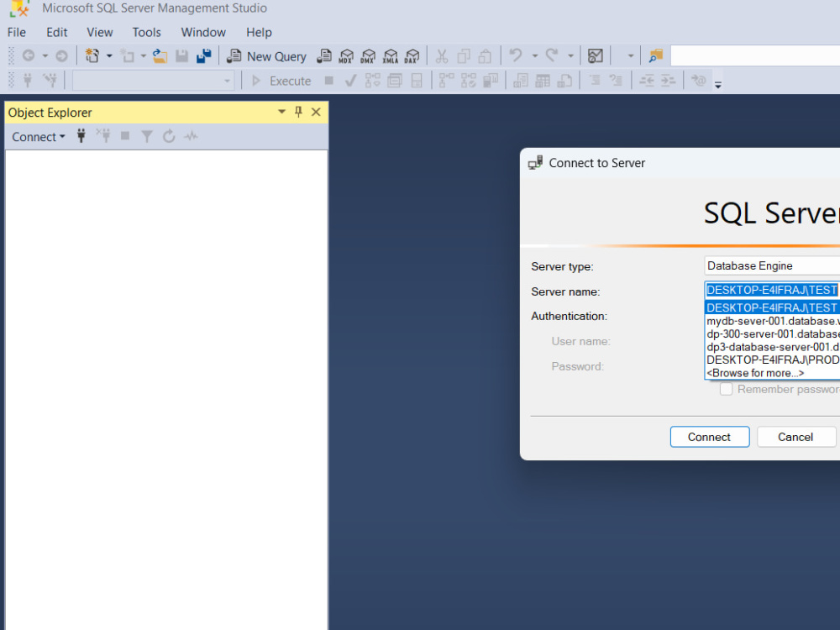The image size is (840, 630).
Task: Click the Undo arrow icon
Action: click(x=516, y=55)
